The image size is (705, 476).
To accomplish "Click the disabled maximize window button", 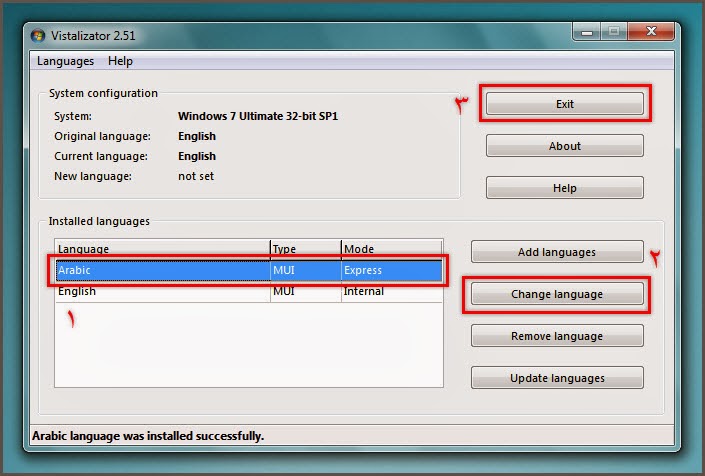I will [614, 31].
